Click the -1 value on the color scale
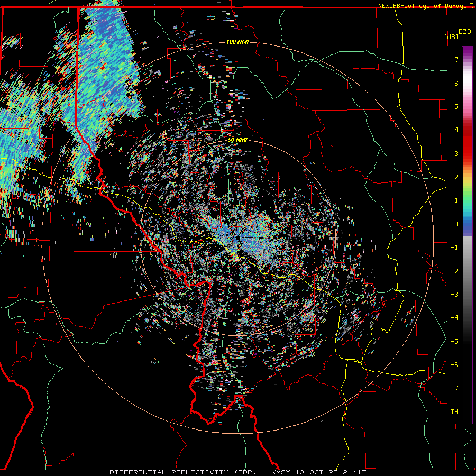 coord(454,248)
